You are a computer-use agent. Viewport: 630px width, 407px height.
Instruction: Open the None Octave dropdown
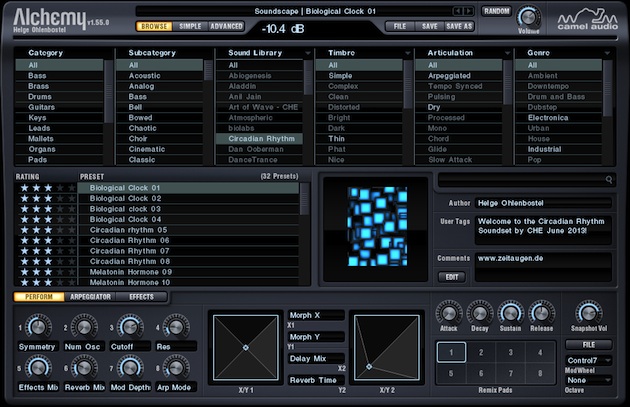click(x=589, y=380)
